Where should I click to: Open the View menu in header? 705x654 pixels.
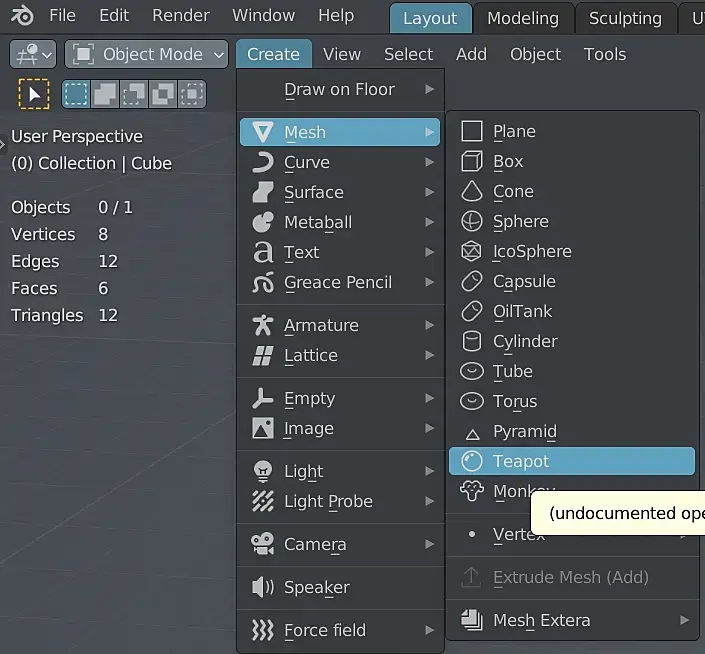[342, 54]
